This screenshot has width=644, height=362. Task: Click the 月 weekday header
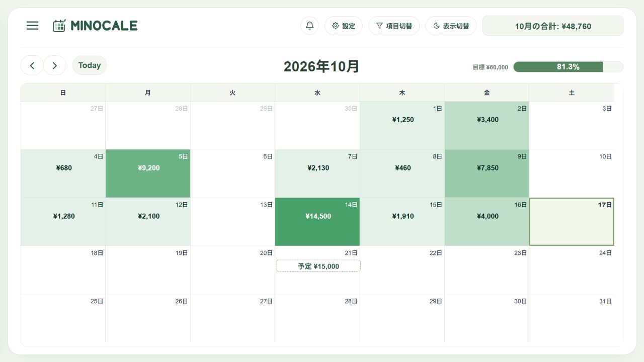tap(148, 93)
